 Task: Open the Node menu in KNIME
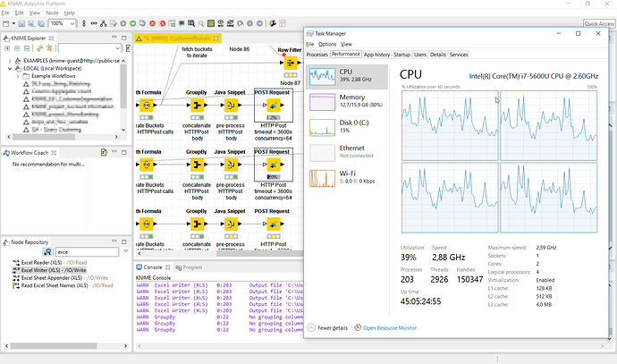[52, 13]
